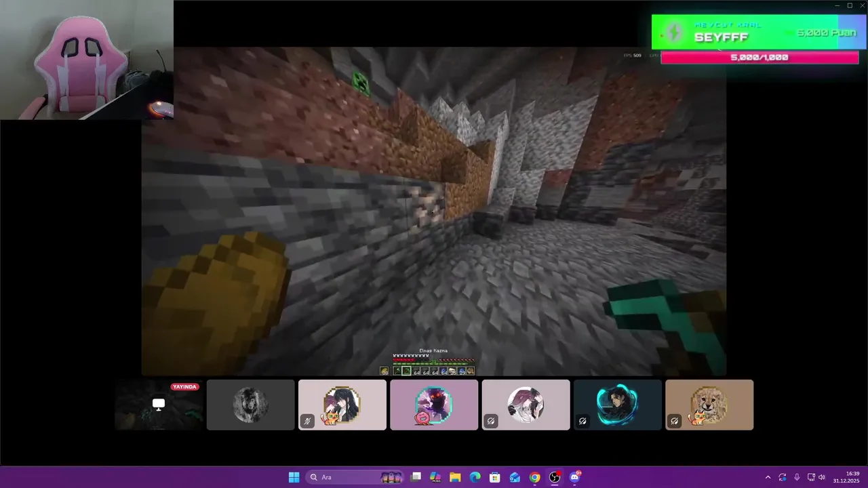Click deafened headphone icon on cheetah tile
This screenshot has height=488, width=868.
[674, 421]
